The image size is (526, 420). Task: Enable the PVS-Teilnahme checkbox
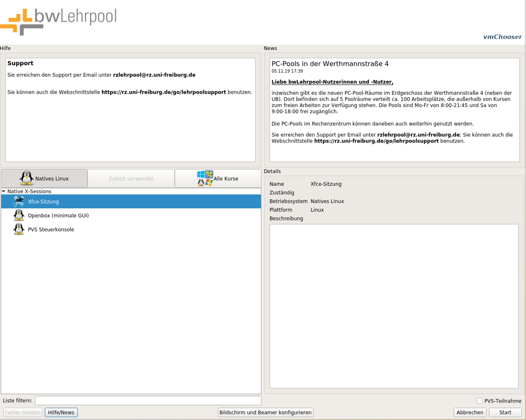click(x=479, y=401)
